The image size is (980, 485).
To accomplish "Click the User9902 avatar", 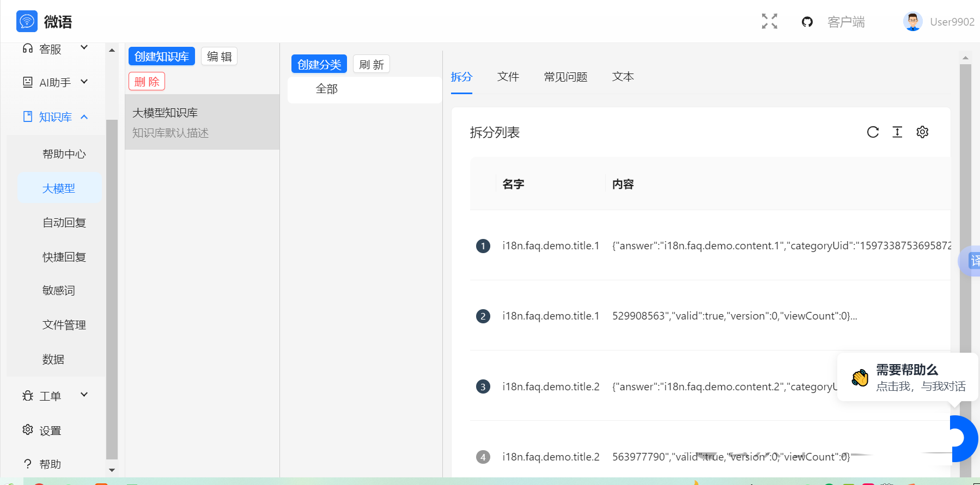I will coord(912,22).
